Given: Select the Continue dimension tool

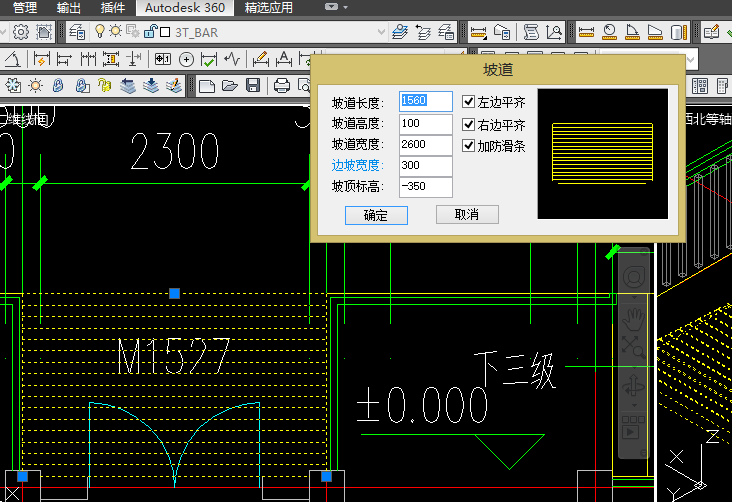Looking at the screenshot, I should pyautogui.click(x=88, y=59).
